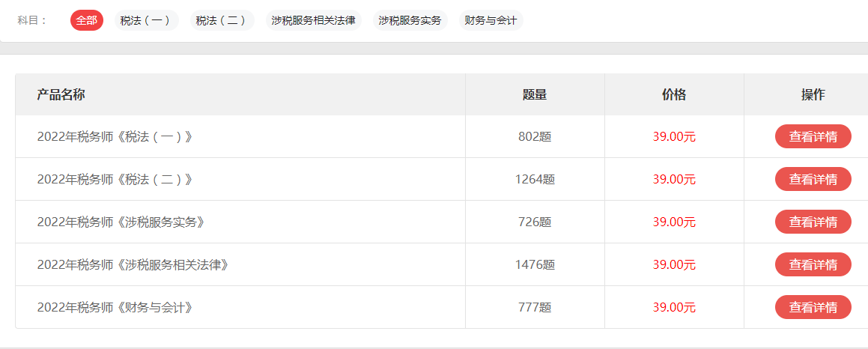Choose the 涉税服务实务 filter tag
Viewport: 868px width, 349px height.
pyautogui.click(x=410, y=20)
